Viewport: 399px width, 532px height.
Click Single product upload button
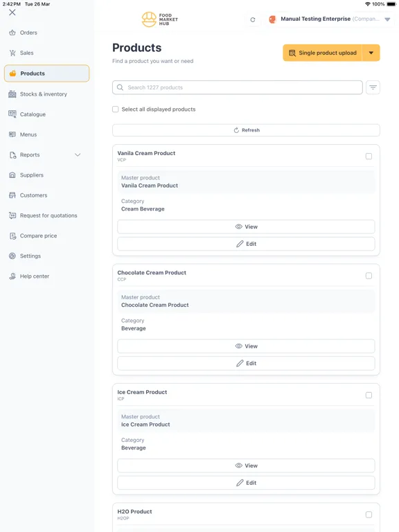(323, 53)
